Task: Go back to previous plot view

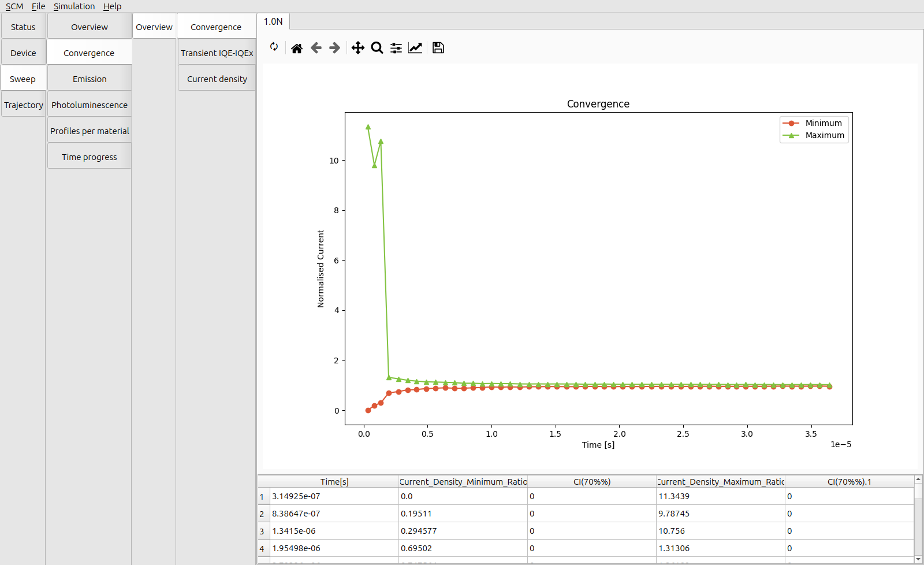Action: [x=316, y=48]
